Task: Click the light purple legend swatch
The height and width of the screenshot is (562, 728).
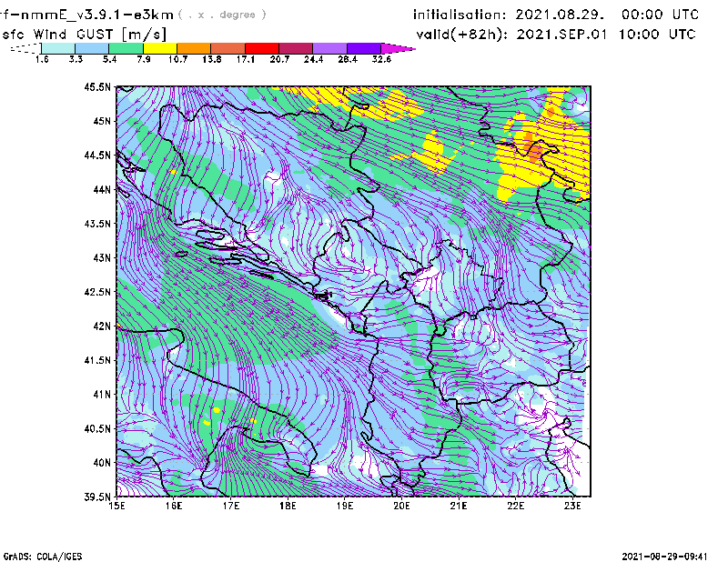Action: 329,48
